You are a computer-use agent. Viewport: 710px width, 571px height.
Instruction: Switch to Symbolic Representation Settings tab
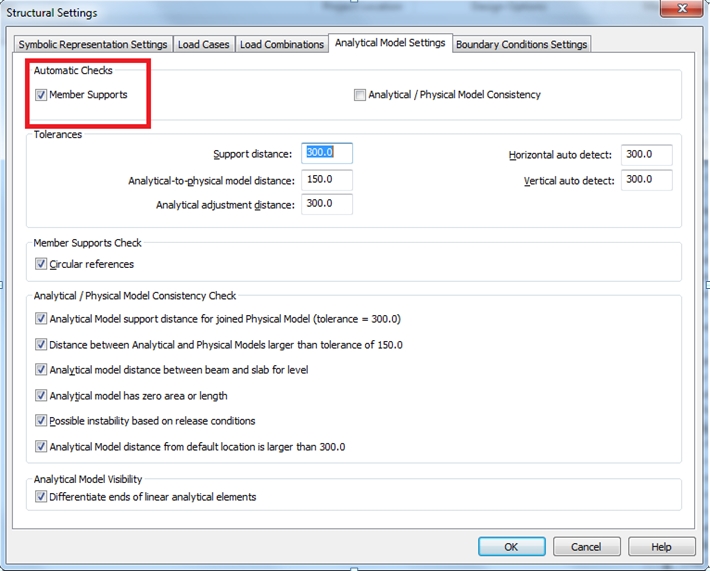pos(93,45)
